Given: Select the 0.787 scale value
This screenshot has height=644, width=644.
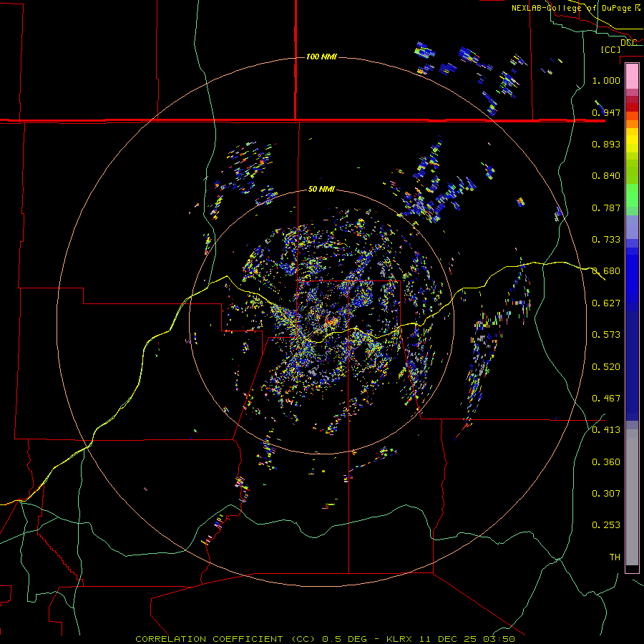Looking at the screenshot, I should [x=606, y=208].
